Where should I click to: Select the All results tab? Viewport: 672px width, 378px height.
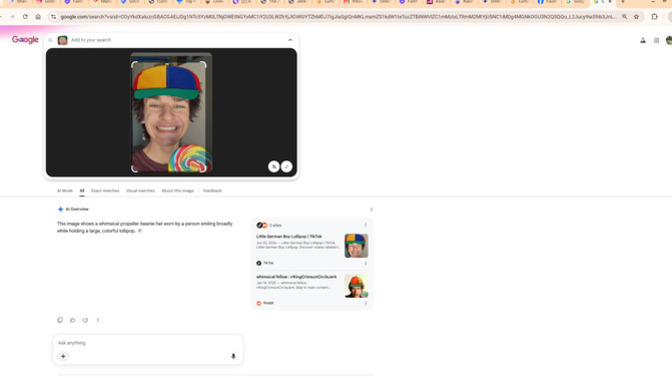pyautogui.click(x=82, y=191)
